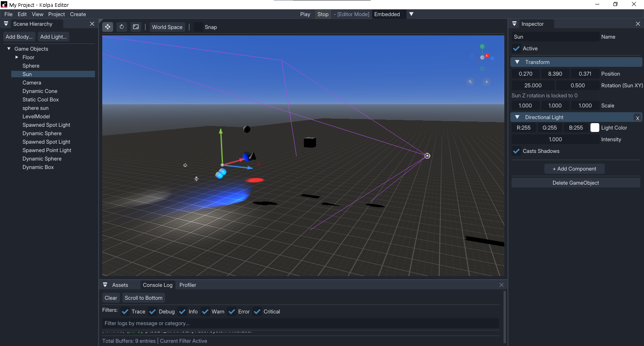Toggle the Critical filter checkbox
Screen dimensions: 644x346
(x=257, y=311)
